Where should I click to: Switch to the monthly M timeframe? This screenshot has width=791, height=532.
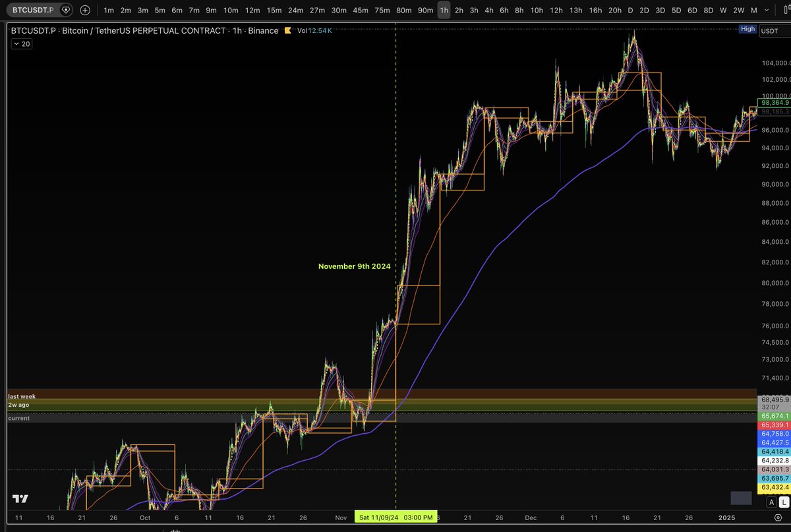[x=754, y=11]
